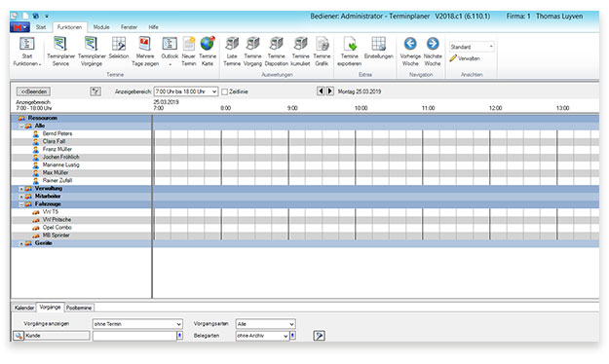Open the Termine Karte globe
This screenshot has width=609, height=364.
(208, 52)
